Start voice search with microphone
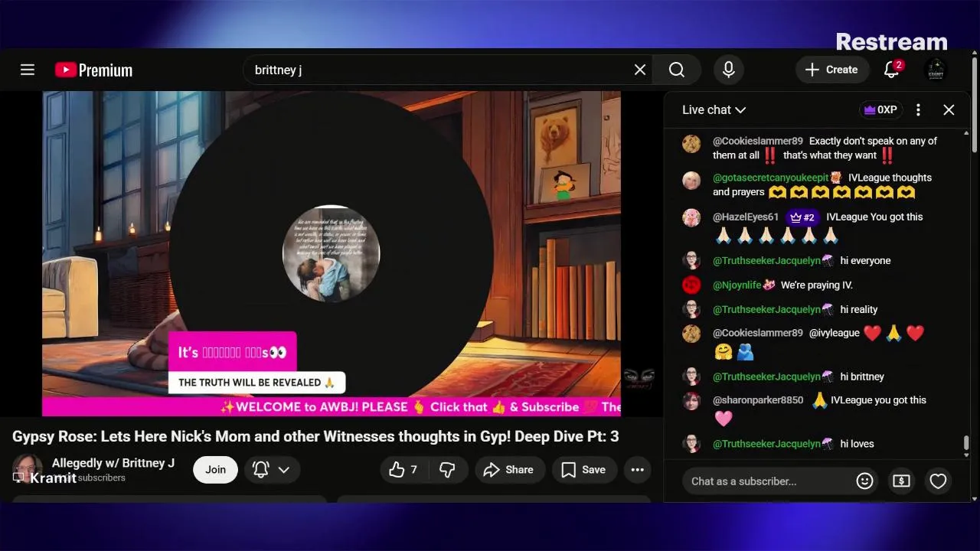The width and height of the screenshot is (980, 551). (x=729, y=70)
